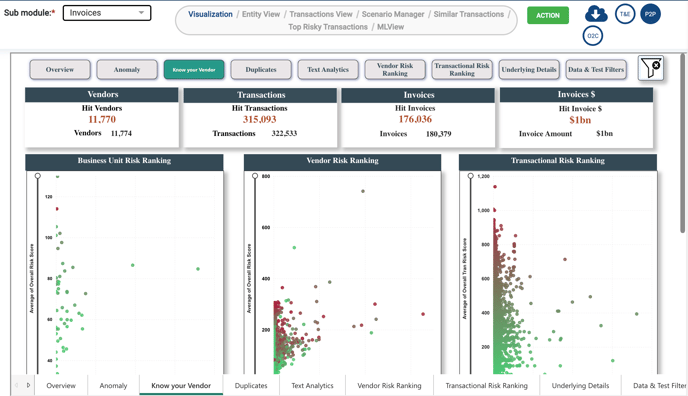Click the Transactions card header

point(260,95)
